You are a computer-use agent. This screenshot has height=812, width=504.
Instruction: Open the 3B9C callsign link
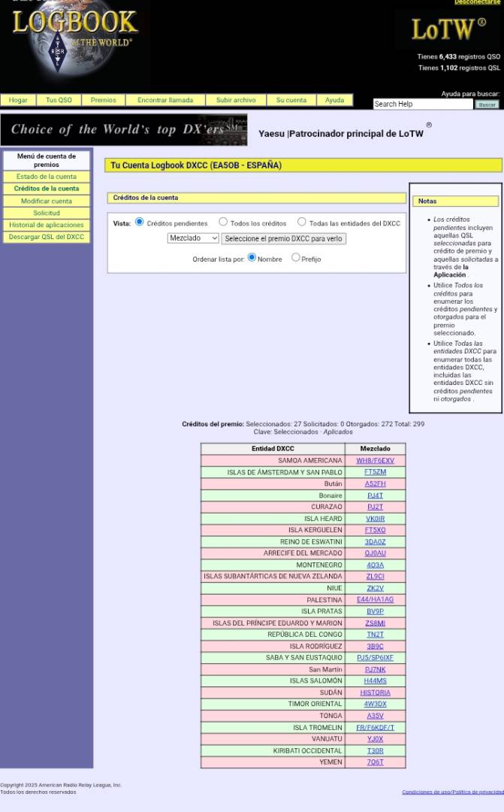coord(375,647)
